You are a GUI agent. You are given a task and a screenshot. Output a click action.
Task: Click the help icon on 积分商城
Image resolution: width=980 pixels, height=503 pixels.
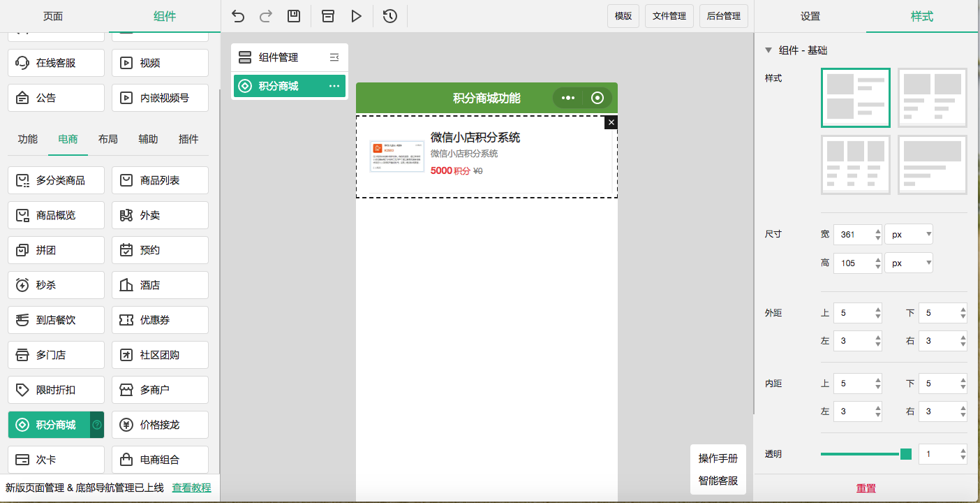[97, 425]
